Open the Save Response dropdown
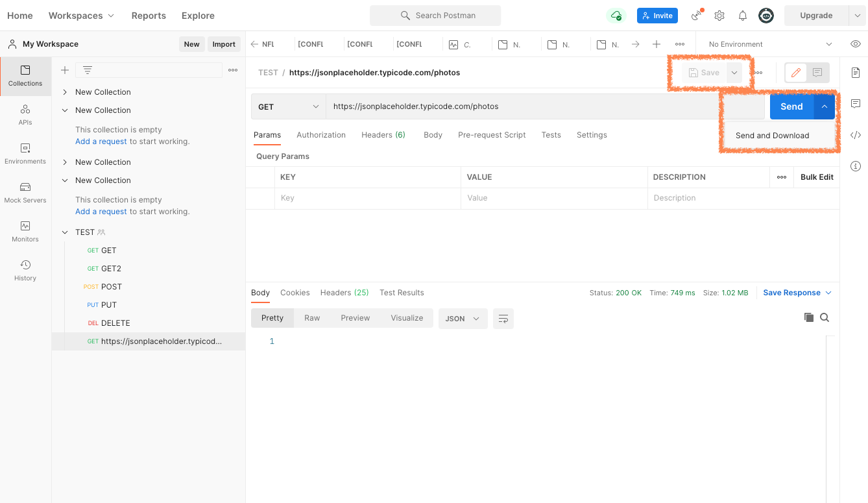 pyautogui.click(x=797, y=293)
